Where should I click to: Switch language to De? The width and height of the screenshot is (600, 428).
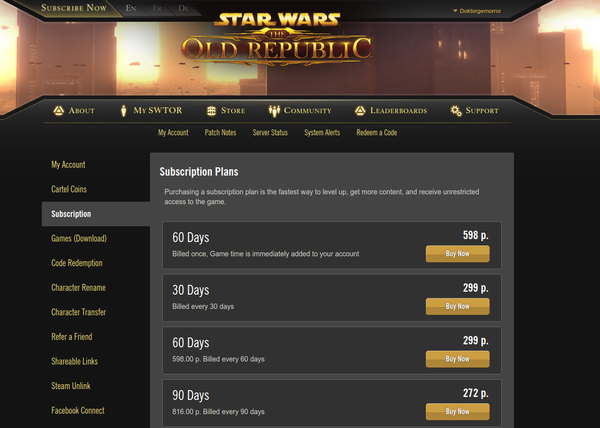[x=183, y=8]
